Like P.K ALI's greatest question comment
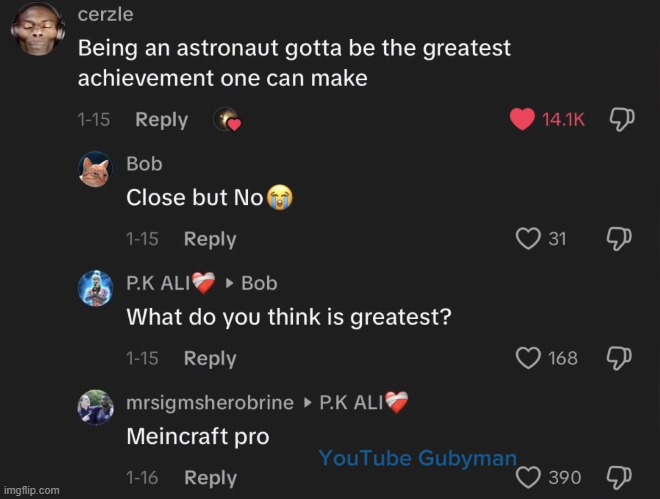 [x=528, y=358]
